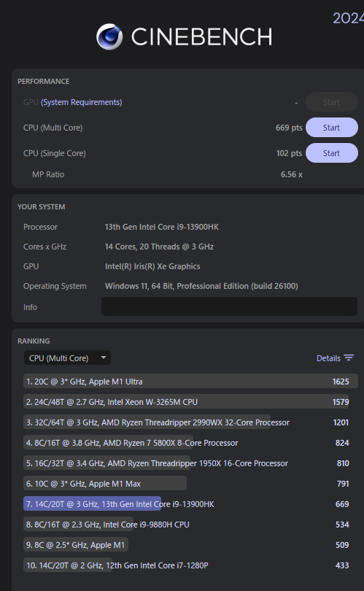Click the ranking dropdown arrow
Image resolution: width=364 pixels, height=591 pixels.
click(104, 358)
